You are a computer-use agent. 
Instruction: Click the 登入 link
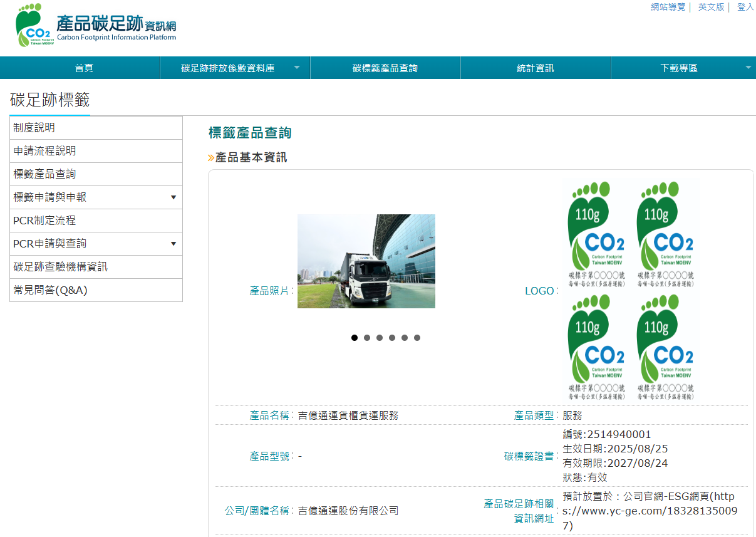[745, 7]
